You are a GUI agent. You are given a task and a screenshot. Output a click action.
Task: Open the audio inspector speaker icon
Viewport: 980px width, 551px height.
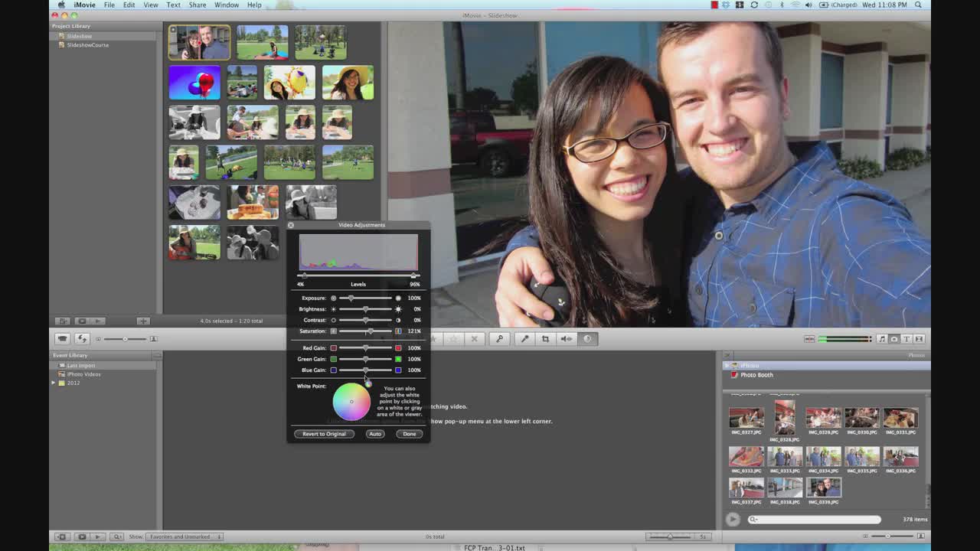point(567,339)
